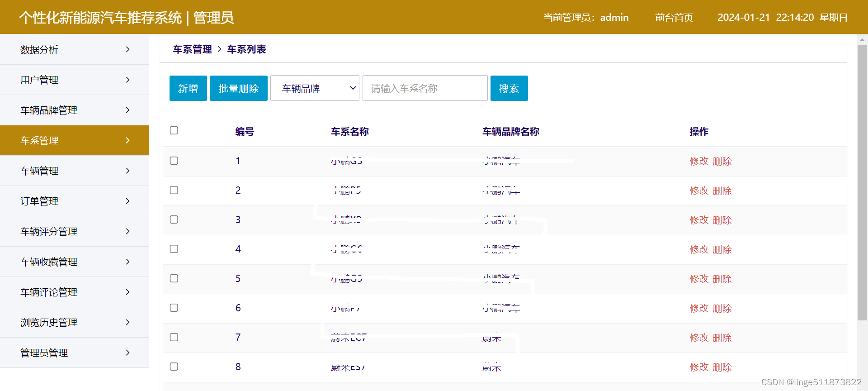Open 管理员管理 menu in sidebar

74,353
